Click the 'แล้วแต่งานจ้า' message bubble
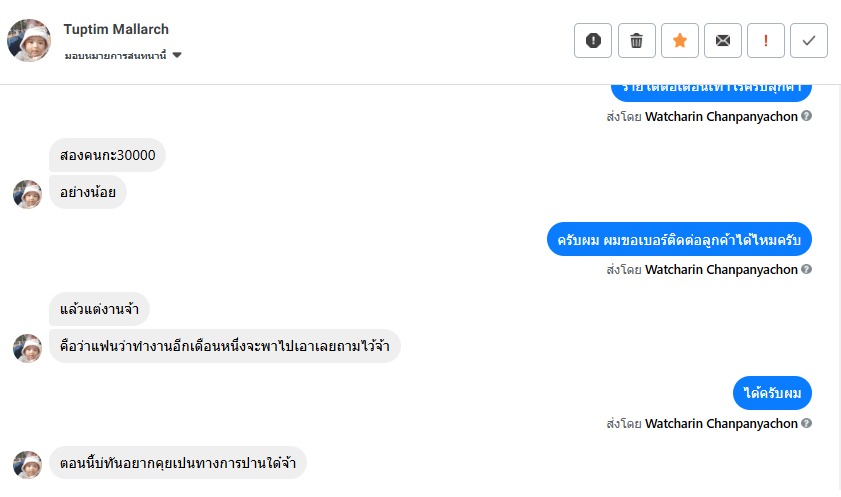841x497 pixels. click(x=99, y=309)
